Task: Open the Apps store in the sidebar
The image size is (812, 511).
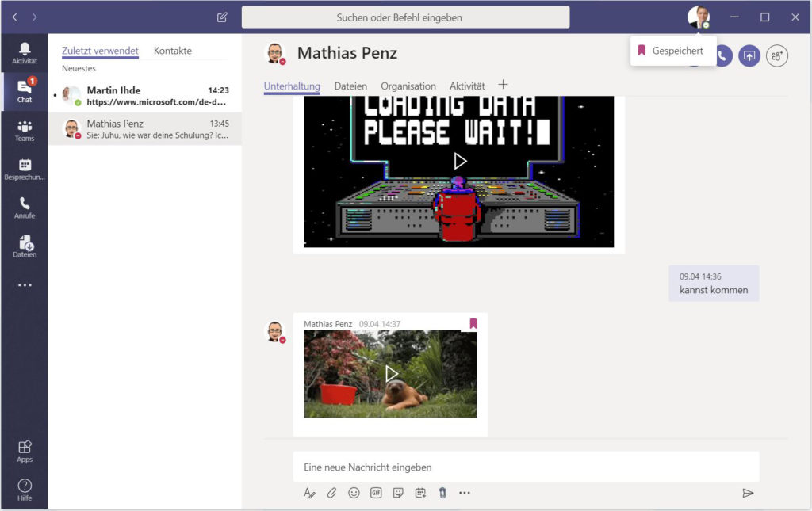Action: [x=25, y=452]
